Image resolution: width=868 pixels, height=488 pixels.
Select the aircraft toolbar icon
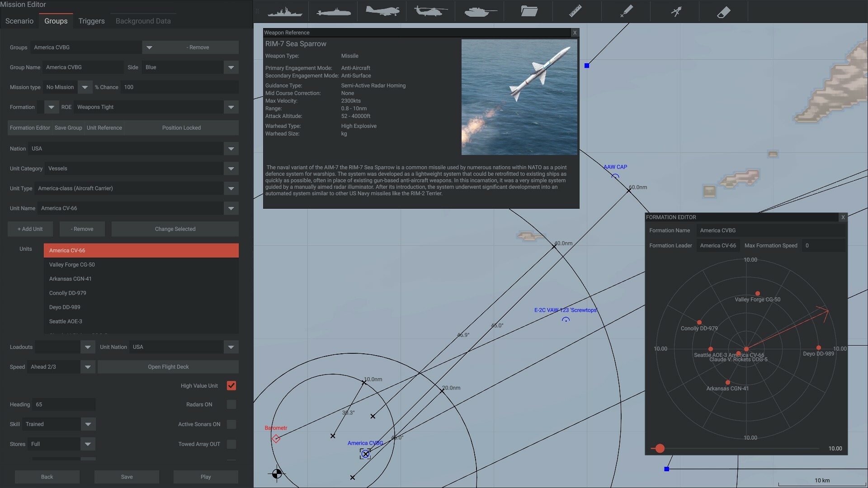tap(382, 12)
